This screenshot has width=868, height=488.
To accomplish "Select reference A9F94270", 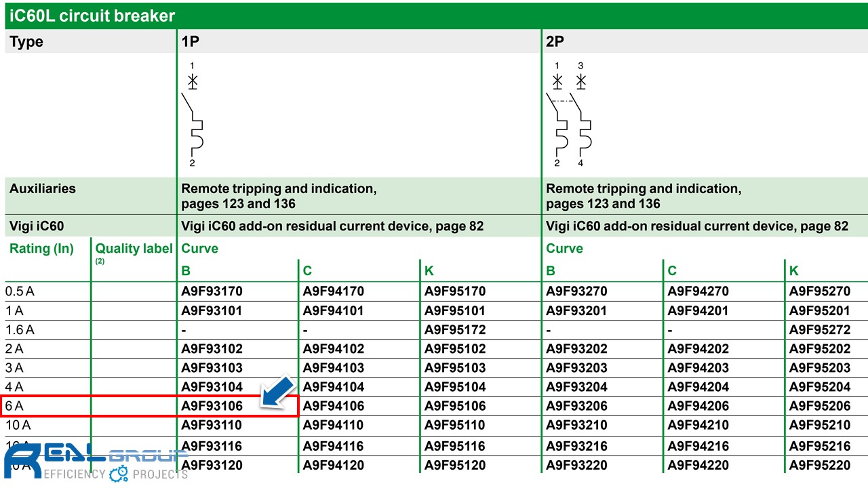I will tap(698, 291).
